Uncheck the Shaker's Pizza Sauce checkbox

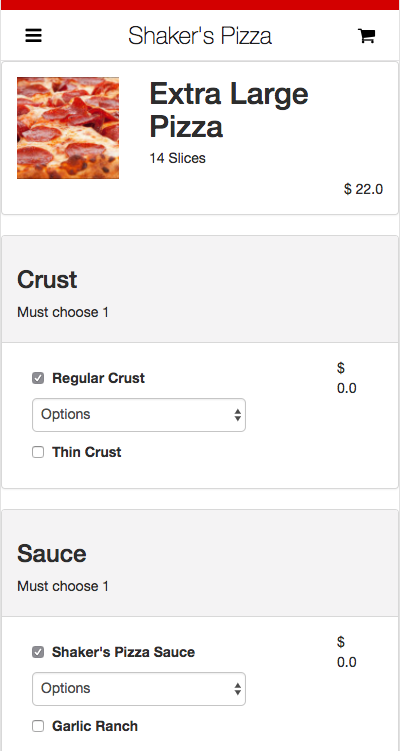(x=38, y=652)
